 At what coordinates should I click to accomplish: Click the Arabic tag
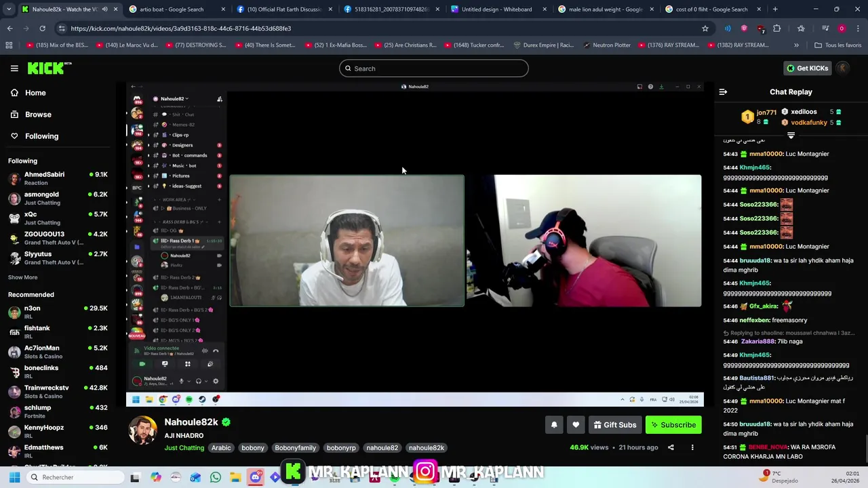point(221,448)
